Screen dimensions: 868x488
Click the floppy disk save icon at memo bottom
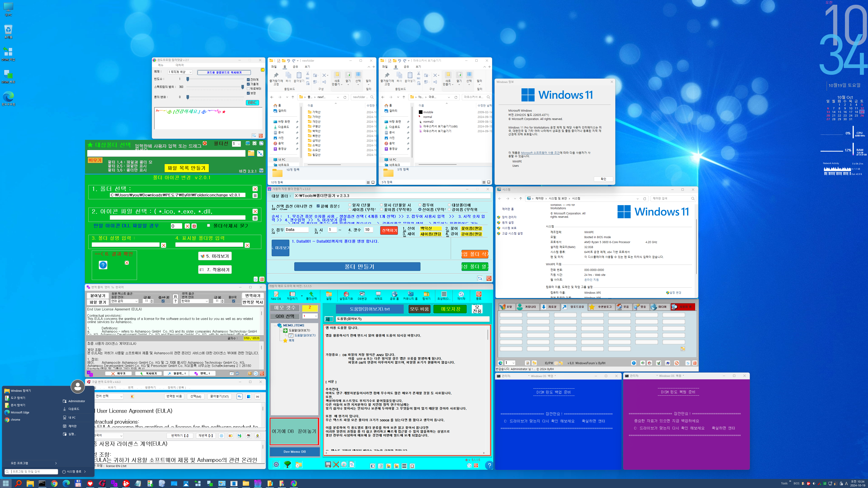[x=328, y=465]
